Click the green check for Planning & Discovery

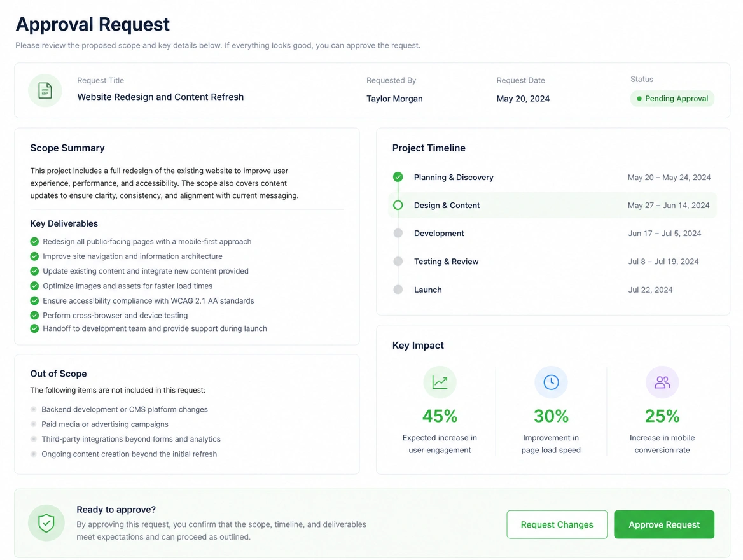click(398, 177)
